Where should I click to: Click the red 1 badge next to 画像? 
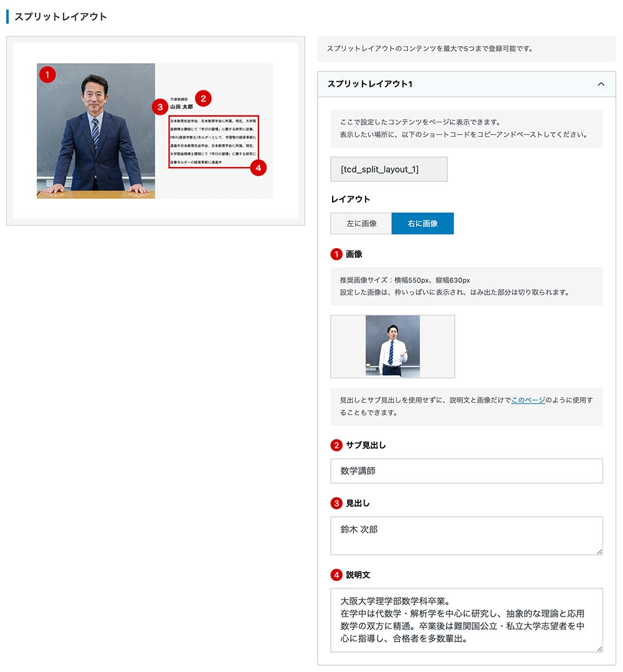pyautogui.click(x=336, y=254)
